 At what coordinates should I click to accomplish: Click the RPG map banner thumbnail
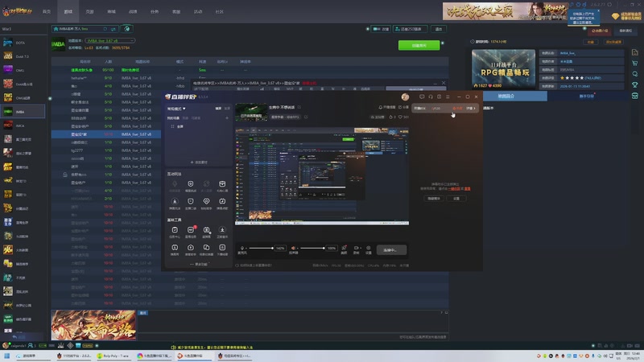[x=504, y=69]
